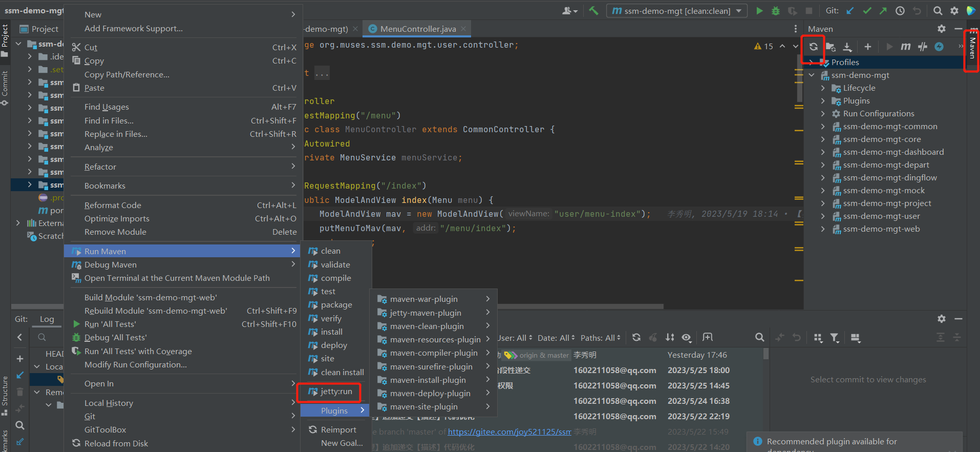
Task: Go to next highlighted error down arrow
Action: (x=795, y=46)
